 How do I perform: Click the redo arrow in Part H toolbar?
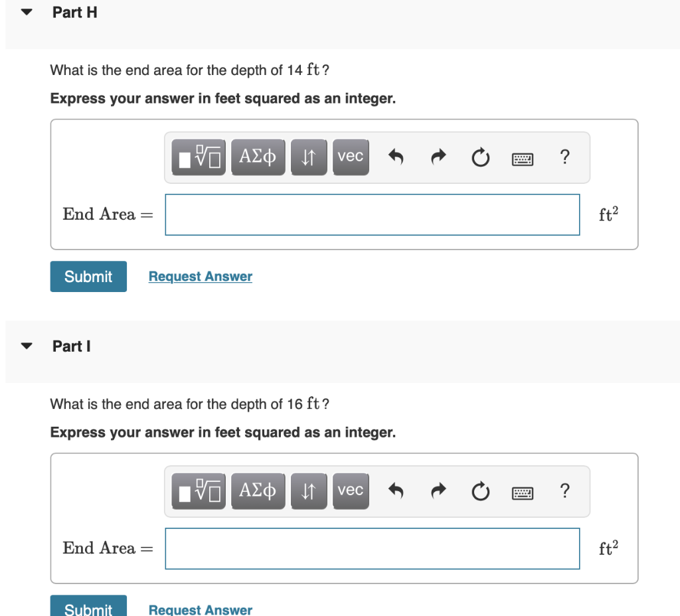point(438,157)
